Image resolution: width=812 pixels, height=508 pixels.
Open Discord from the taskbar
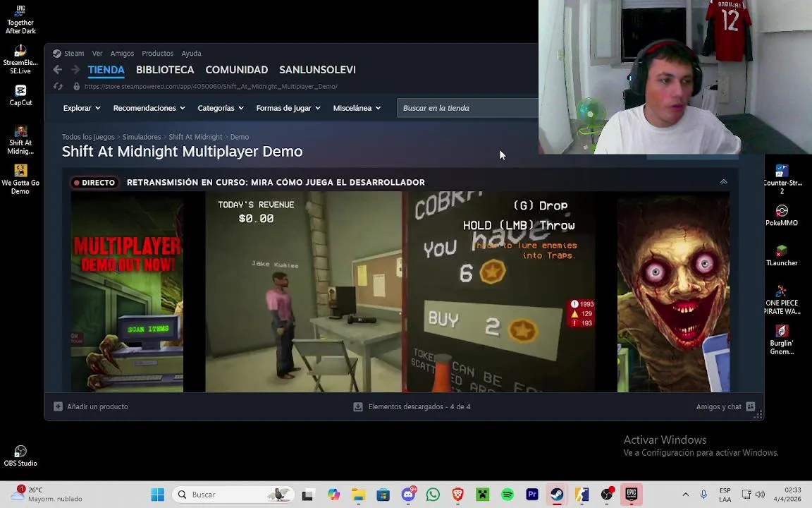(409, 495)
